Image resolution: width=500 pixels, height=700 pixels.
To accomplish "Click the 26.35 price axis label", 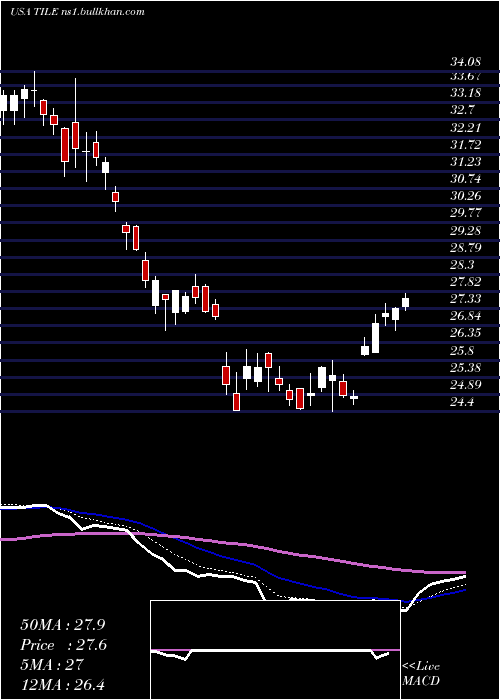I will [465, 333].
